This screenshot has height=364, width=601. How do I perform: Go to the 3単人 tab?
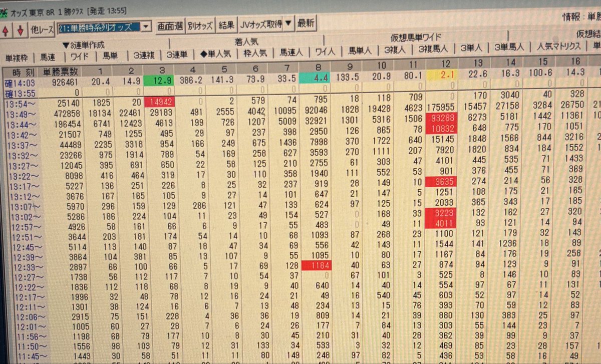pos(471,48)
